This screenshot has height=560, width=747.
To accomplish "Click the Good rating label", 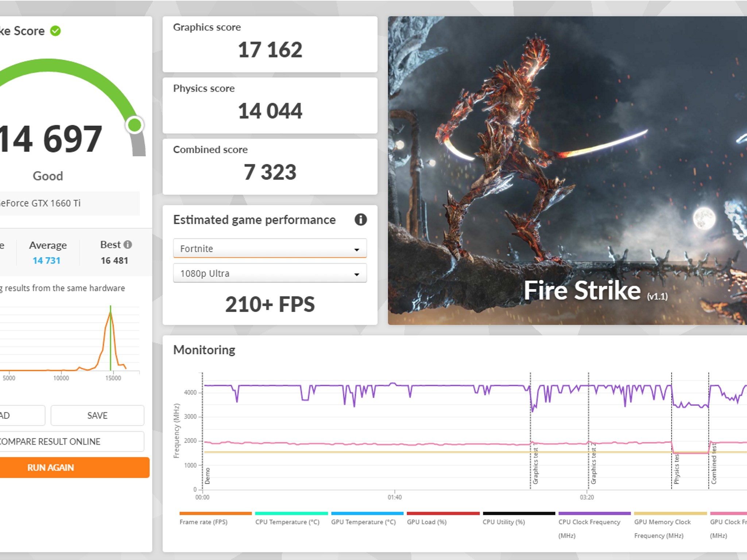I will [48, 176].
